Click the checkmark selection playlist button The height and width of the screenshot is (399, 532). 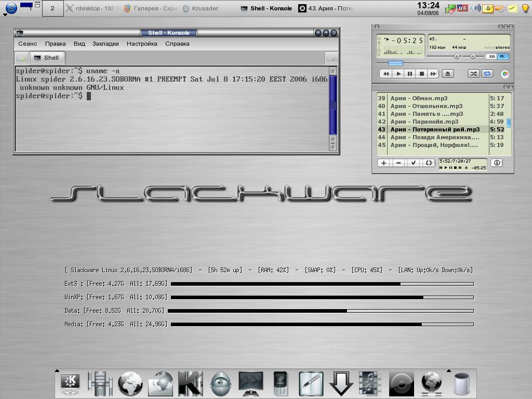pyautogui.click(x=413, y=163)
